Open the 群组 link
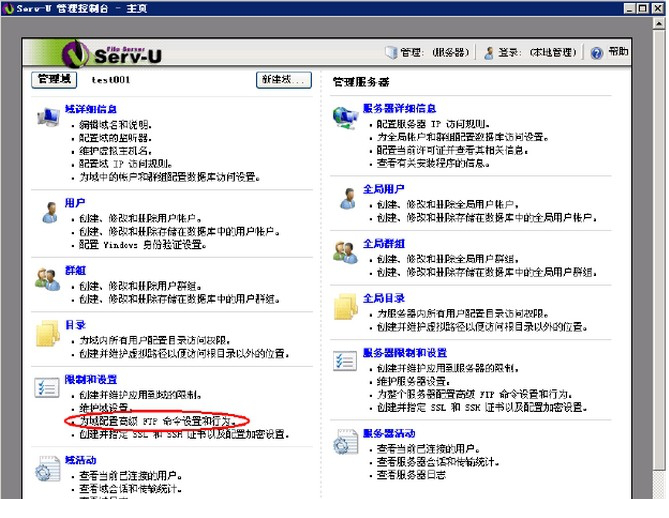669x518 pixels. (x=76, y=271)
